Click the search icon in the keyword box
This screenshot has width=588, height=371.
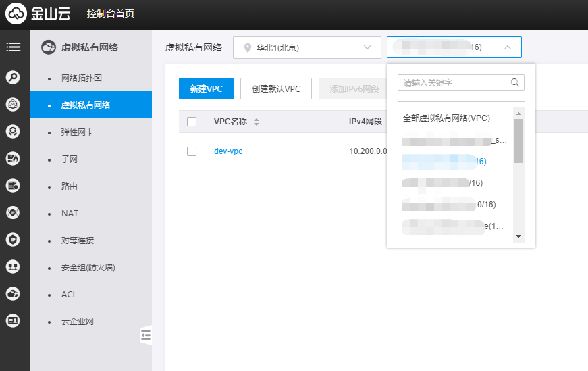(x=515, y=82)
